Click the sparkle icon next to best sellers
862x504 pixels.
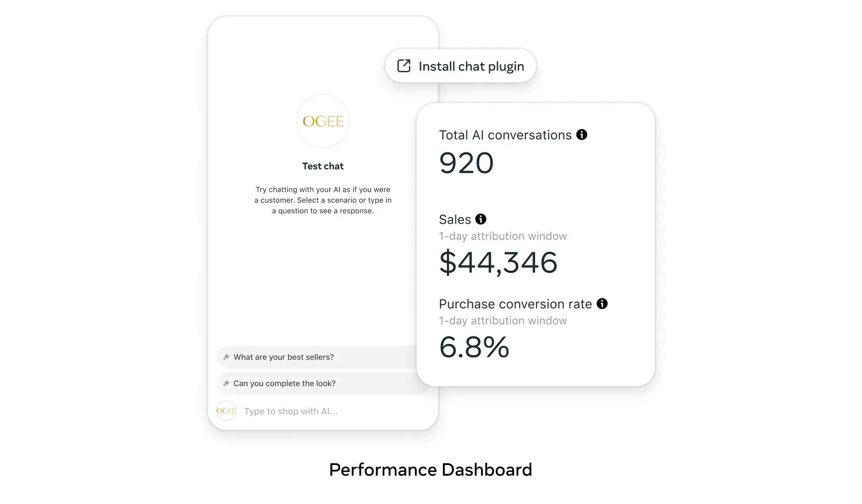226,357
